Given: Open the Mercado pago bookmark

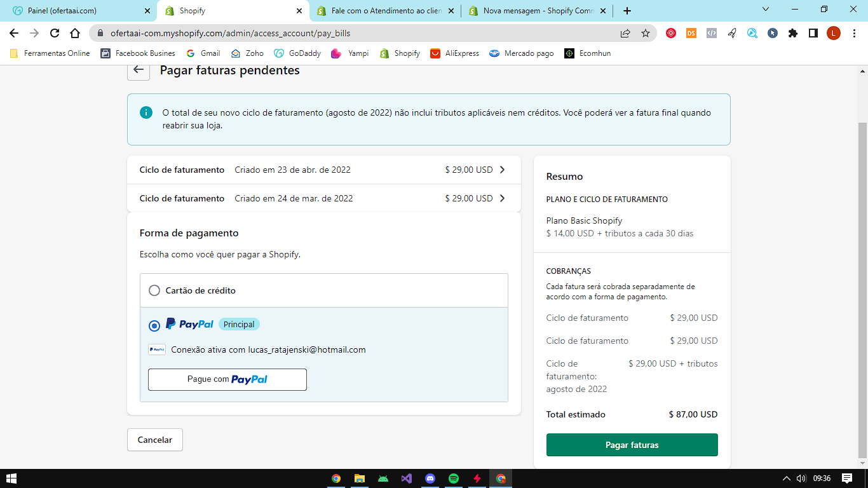Looking at the screenshot, I should pyautogui.click(x=522, y=53).
